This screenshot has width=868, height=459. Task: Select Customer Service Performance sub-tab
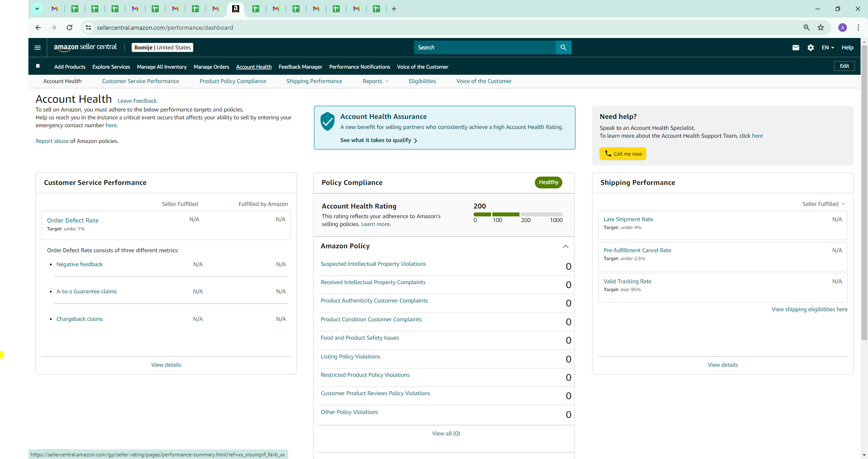[x=140, y=81]
